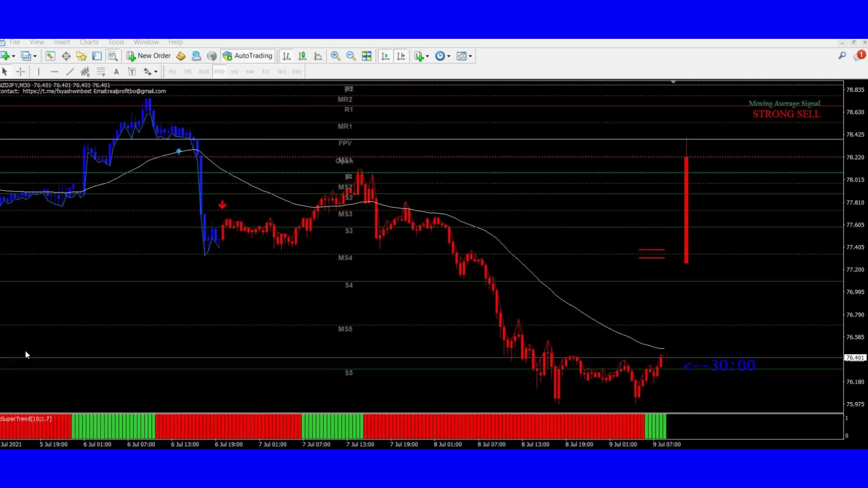
Task: Open the Data Window crosshair-target icon
Action: 66,56
